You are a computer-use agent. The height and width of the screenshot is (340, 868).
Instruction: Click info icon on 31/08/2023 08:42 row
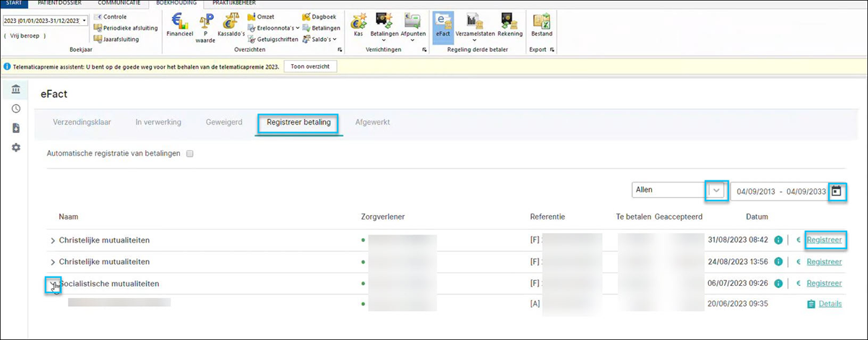click(x=779, y=240)
